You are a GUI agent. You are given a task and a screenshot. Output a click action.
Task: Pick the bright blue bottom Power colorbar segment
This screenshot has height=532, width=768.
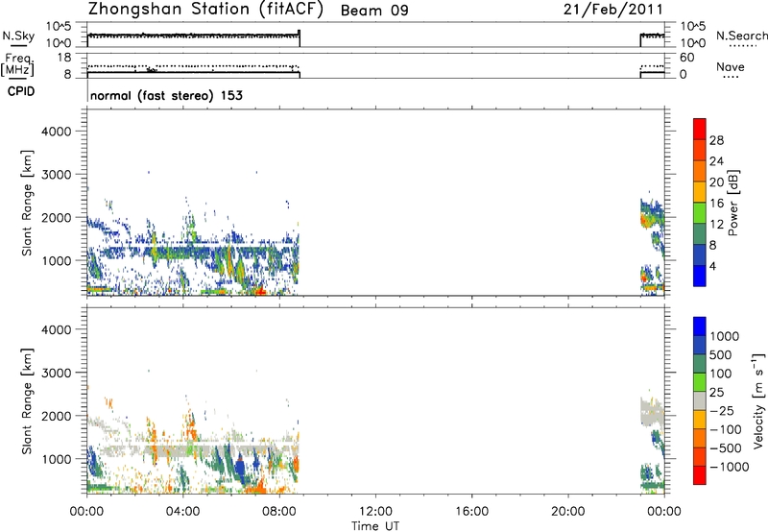point(700,276)
